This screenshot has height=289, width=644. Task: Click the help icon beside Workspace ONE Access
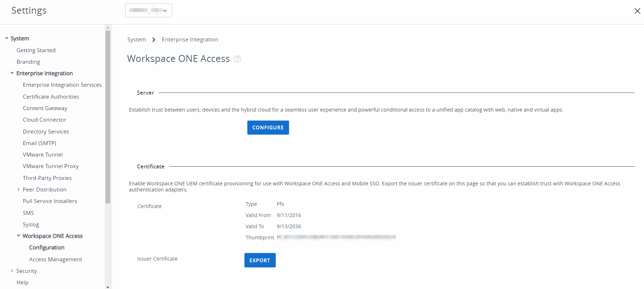pyautogui.click(x=237, y=59)
